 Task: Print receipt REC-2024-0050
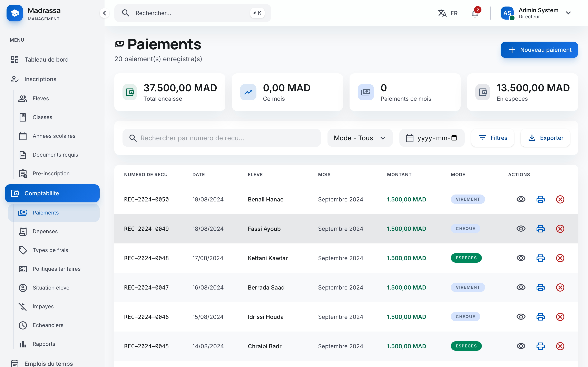540,199
